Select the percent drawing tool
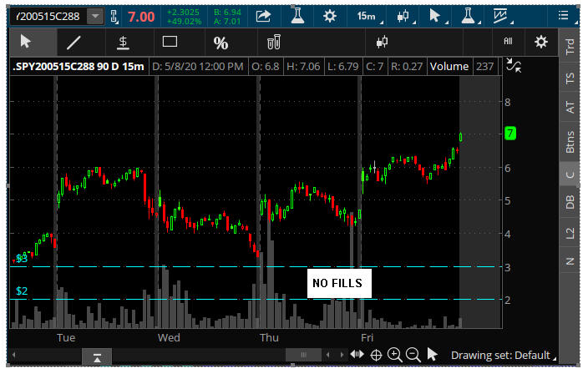 pyautogui.click(x=220, y=43)
